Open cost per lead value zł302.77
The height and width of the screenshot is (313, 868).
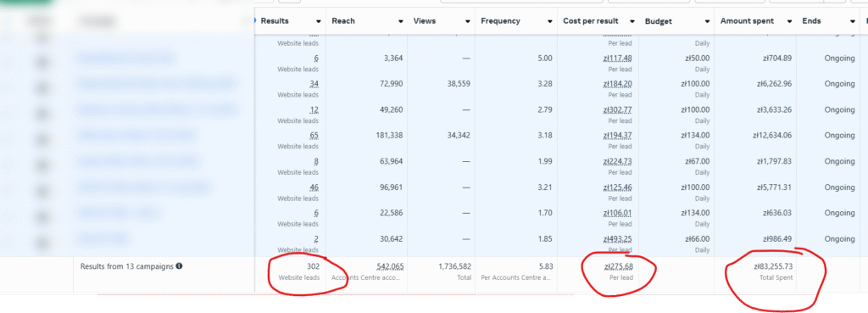point(618,109)
